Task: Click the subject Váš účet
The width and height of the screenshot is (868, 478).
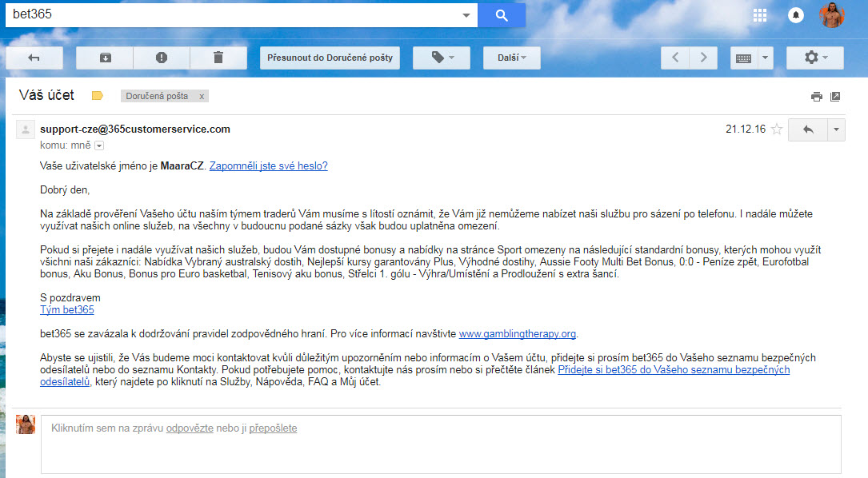Action: (46, 95)
